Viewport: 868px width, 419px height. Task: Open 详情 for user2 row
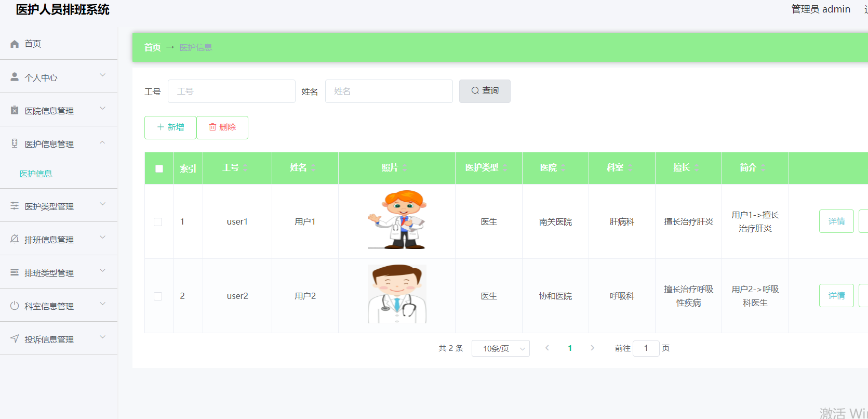click(x=836, y=295)
